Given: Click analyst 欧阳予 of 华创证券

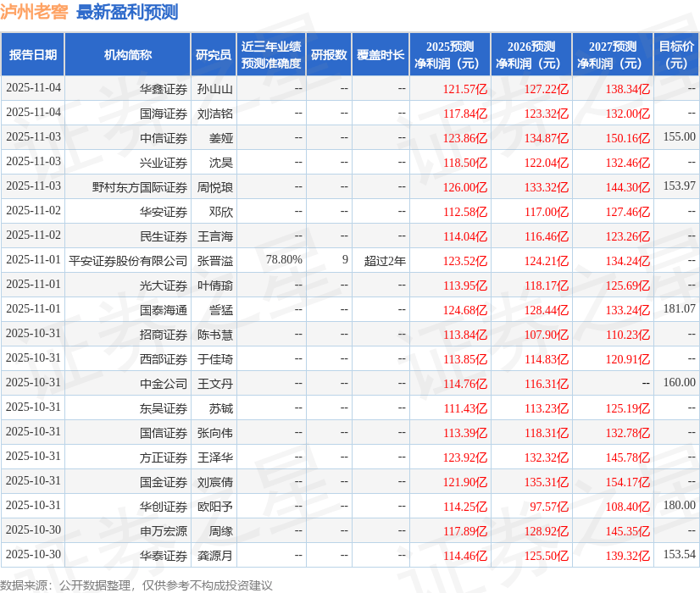Looking at the screenshot, I should tap(214, 507).
